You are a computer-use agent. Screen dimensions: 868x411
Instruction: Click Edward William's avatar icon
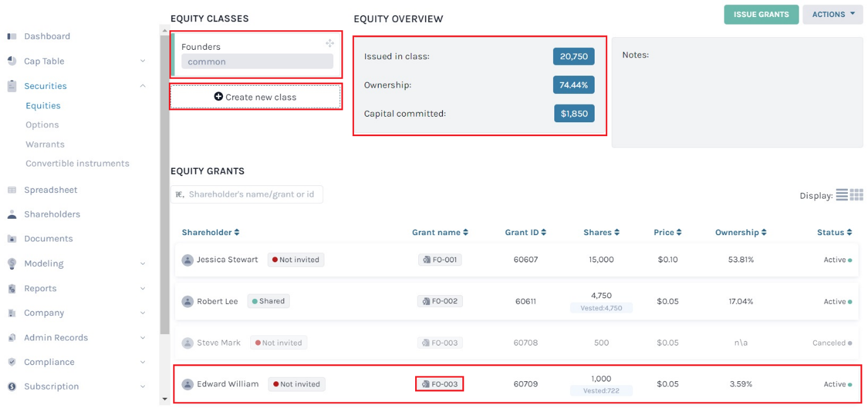click(x=188, y=384)
